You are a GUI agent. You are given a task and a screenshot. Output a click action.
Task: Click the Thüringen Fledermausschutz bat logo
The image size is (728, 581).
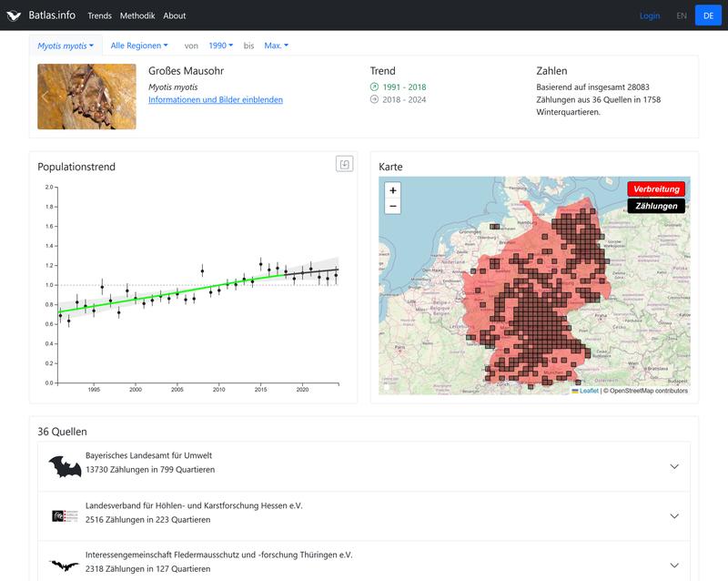pyautogui.click(x=65, y=566)
